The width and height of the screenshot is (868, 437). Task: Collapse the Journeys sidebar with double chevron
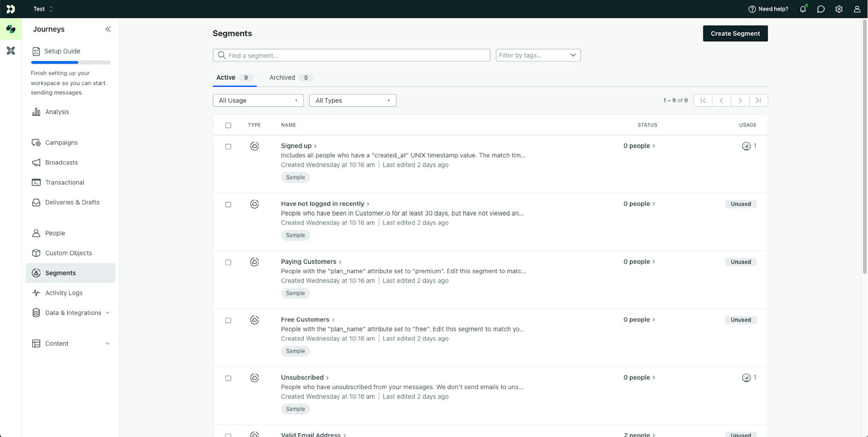click(x=108, y=29)
